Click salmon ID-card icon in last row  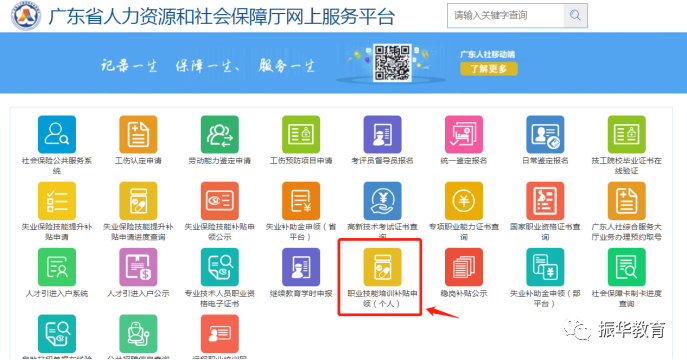(220, 333)
